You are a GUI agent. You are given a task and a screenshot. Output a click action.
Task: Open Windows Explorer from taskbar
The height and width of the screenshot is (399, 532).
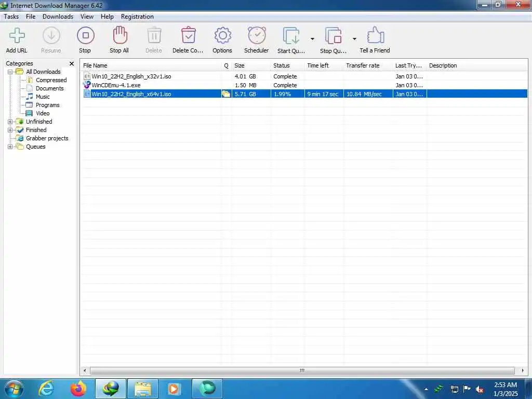[x=143, y=389]
